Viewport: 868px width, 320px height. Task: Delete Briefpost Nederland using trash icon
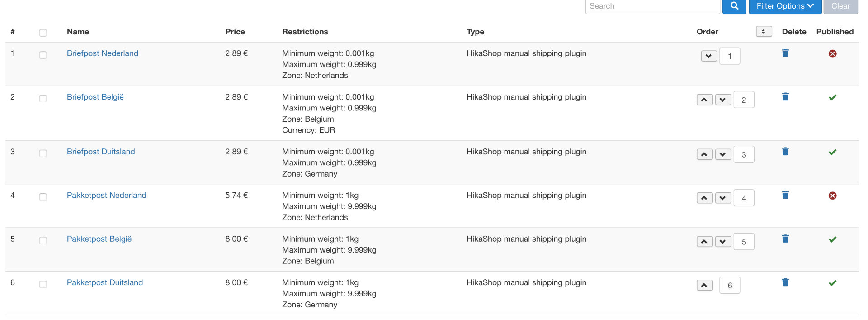(785, 53)
